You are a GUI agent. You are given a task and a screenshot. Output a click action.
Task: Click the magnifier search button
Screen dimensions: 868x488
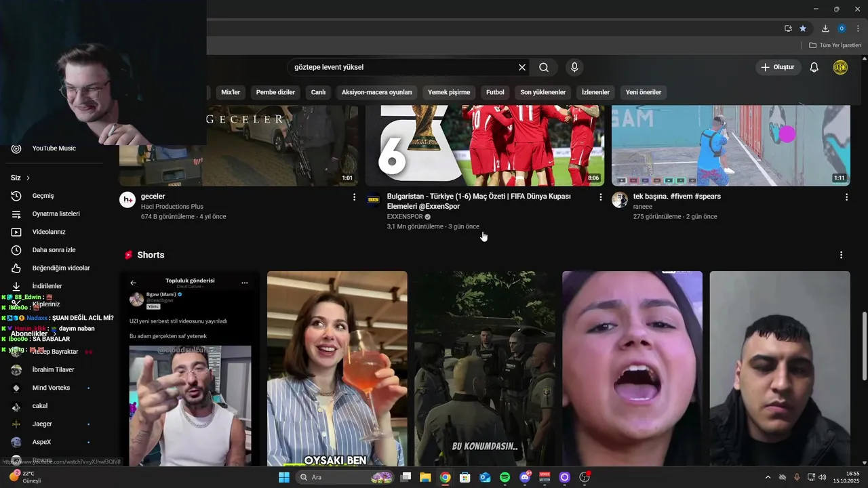point(544,67)
